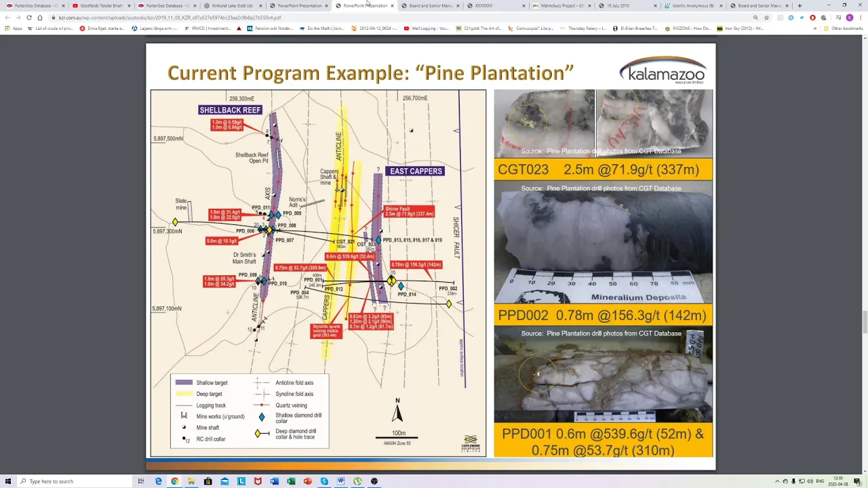Open a new tab with plus button
The height and width of the screenshot is (488, 868).
(x=800, y=5)
